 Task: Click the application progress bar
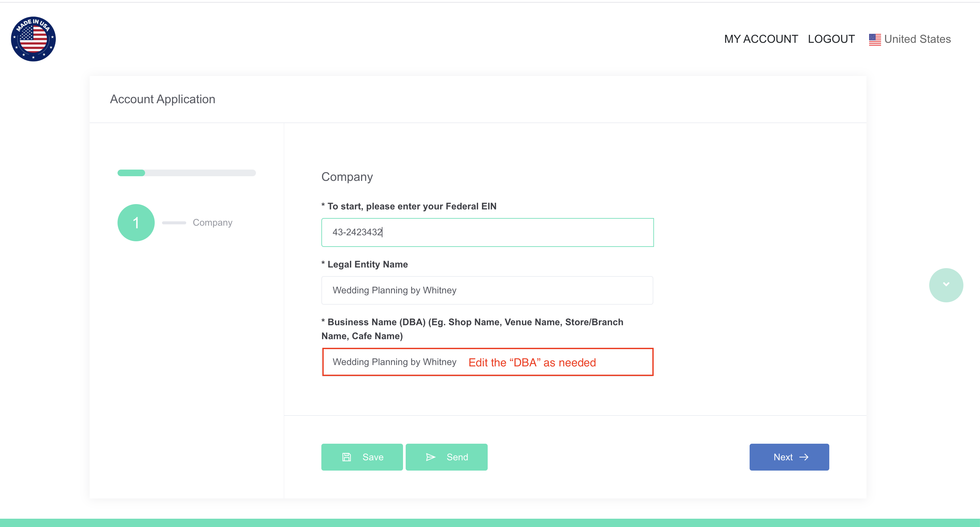pyautogui.click(x=187, y=173)
